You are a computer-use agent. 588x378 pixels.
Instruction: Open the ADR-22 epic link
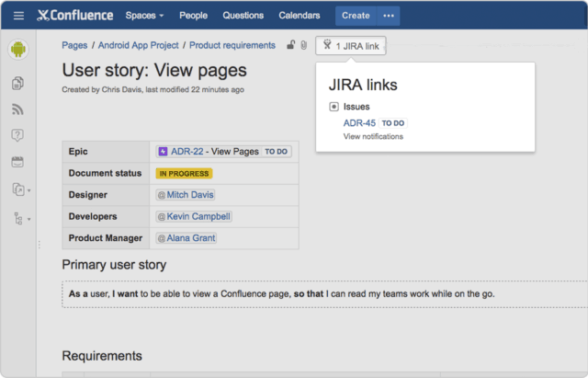(187, 151)
